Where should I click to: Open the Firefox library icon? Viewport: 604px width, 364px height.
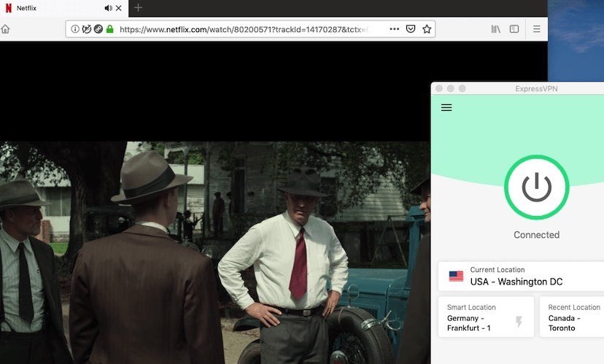point(496,29)
